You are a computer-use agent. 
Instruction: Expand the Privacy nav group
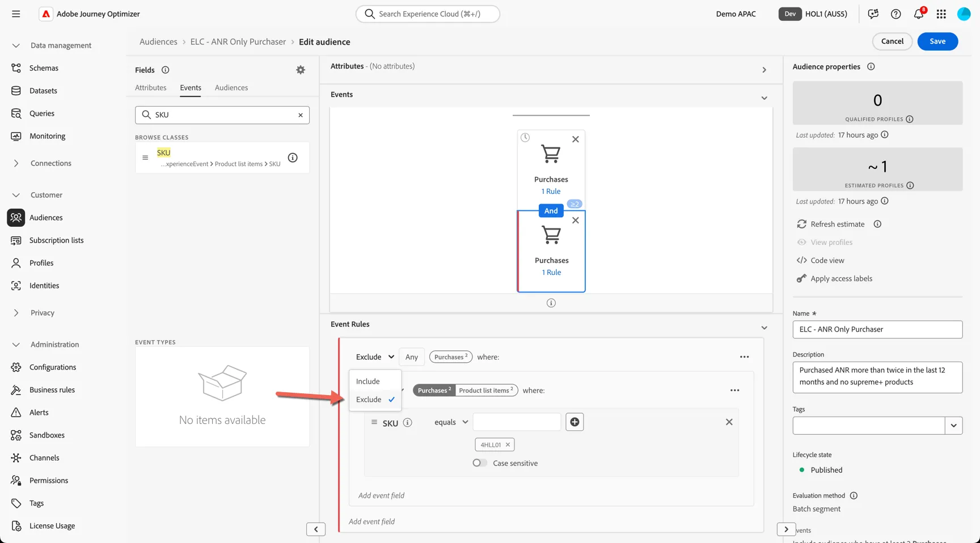point(16,313)
